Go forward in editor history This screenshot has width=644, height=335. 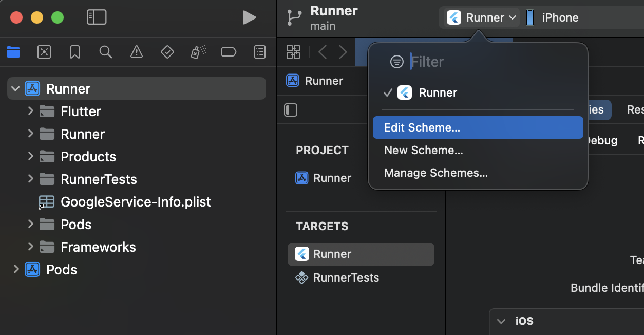click(343, 52)
